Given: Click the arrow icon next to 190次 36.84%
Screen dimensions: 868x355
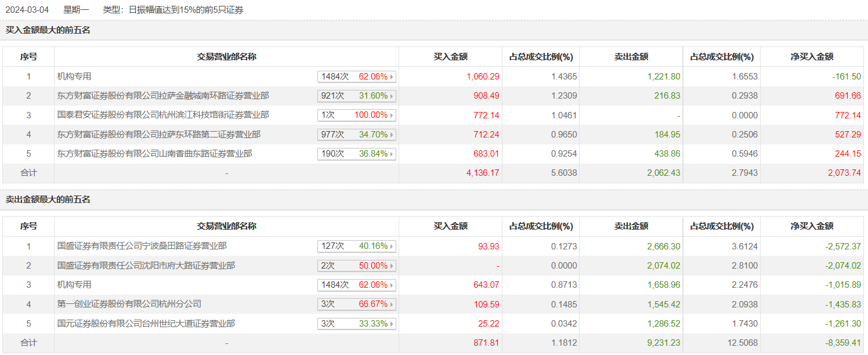Looking at the screenshot, I should point(392,154).
